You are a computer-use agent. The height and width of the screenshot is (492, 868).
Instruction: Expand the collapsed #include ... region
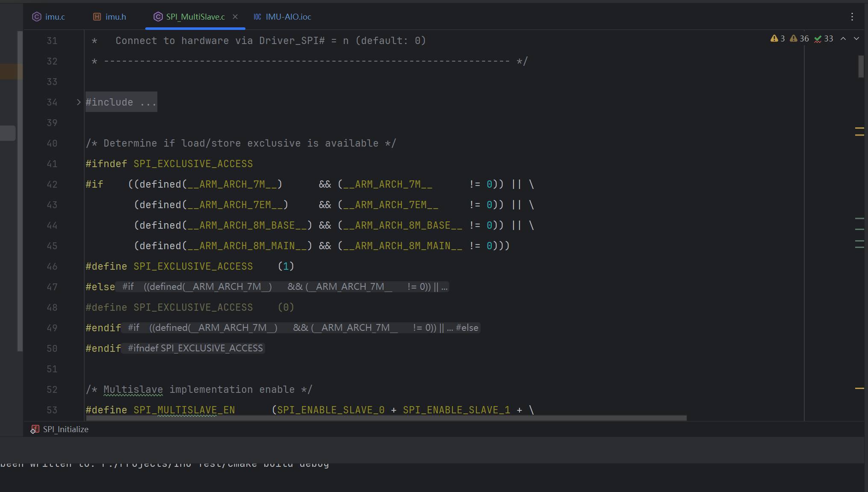click(x=121, y=102)
